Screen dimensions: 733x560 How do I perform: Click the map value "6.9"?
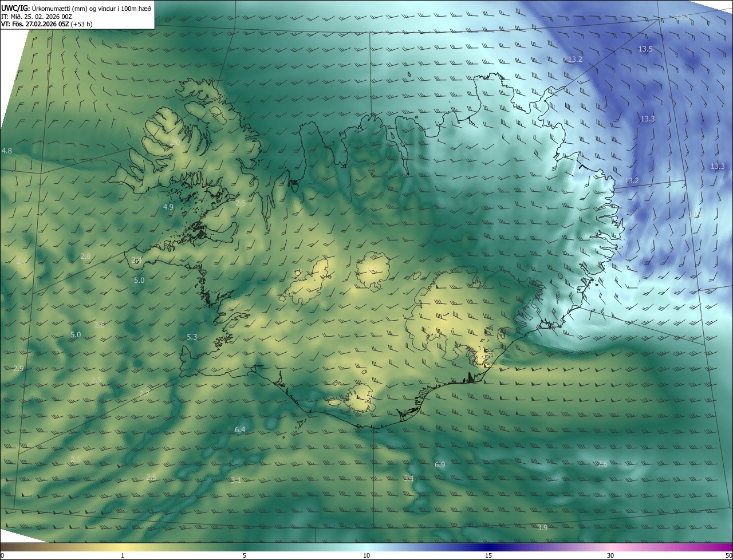[x=440, y=464]
